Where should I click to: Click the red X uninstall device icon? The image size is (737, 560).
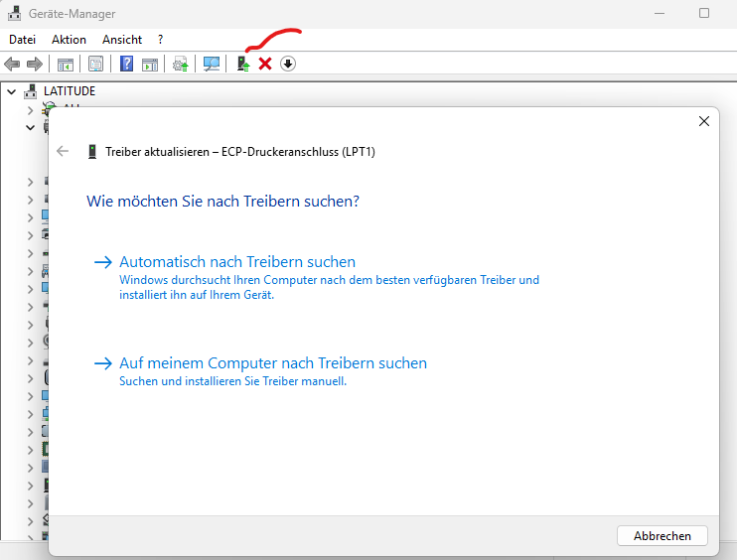point(265,64)
